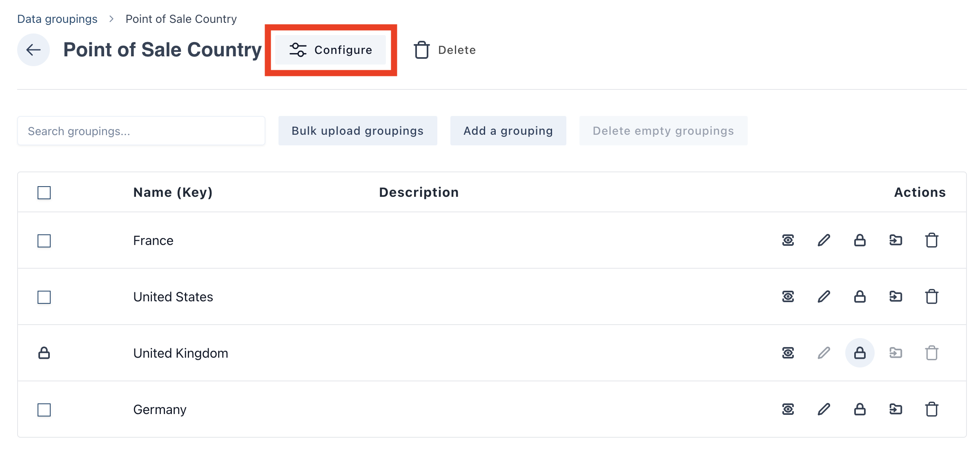Select the United States row checkbox
Viewport: 980px width, 472px height.
point(44,297)
